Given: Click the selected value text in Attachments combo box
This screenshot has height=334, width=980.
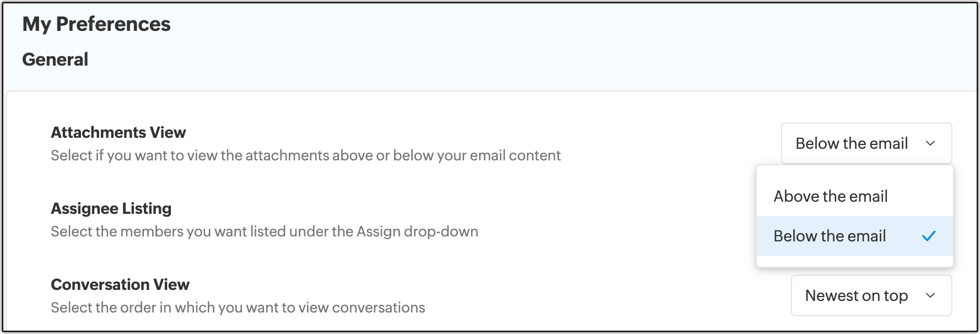Looking at the screenshot, I should pos(852,143).
